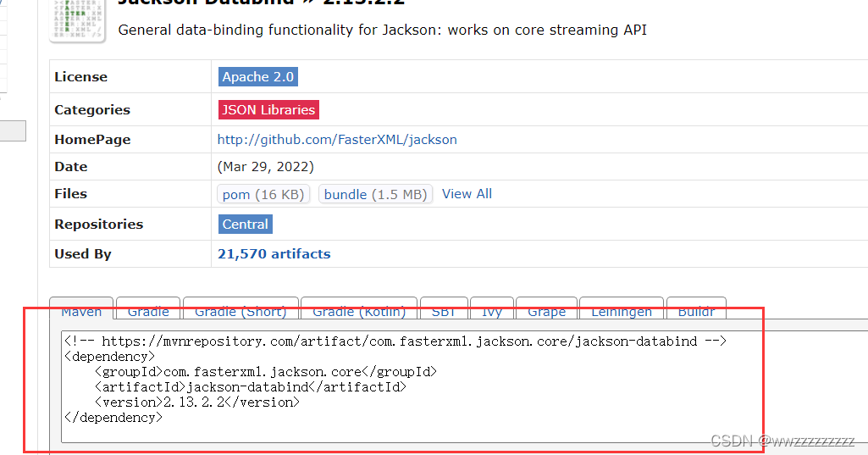Open the 21,570 artifacts link

click(x=274, y=254)
